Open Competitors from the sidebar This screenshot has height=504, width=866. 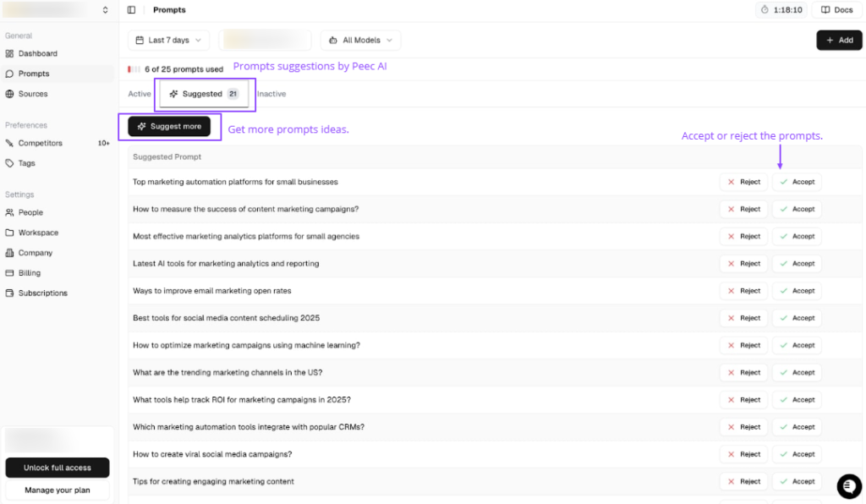click(40, 143)
